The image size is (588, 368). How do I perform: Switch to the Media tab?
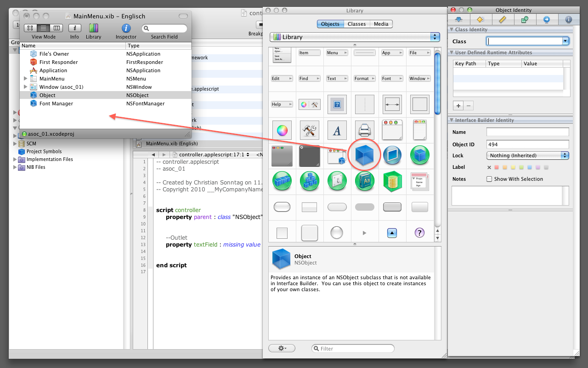[x=381, y=24]
